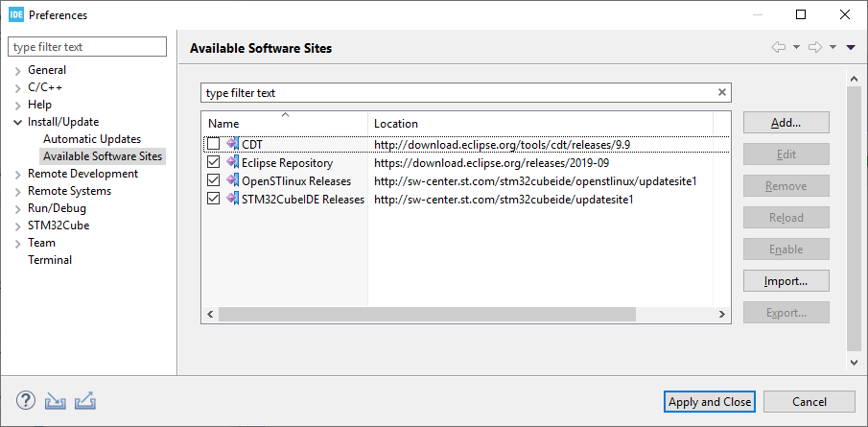The height and width of the screenshot is (427, 868).
Task: Expand the Help preferences node
Action: (x=18, y=105)
